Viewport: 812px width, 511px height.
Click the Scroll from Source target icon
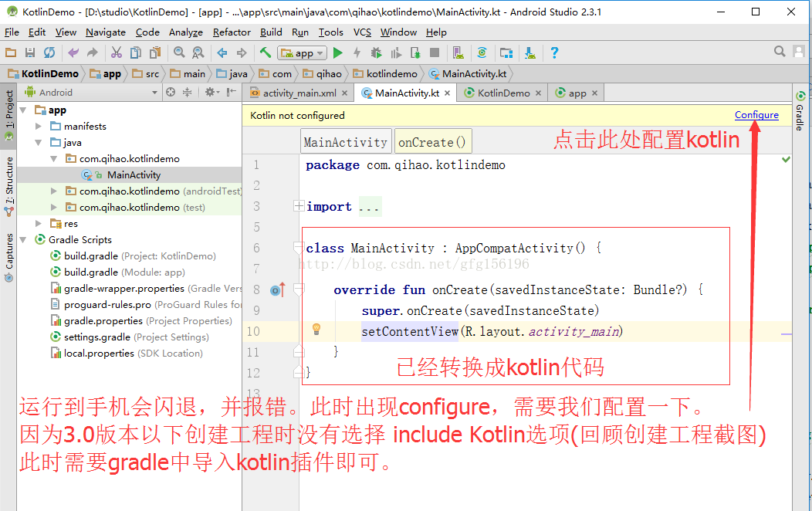tap(171, 92)
